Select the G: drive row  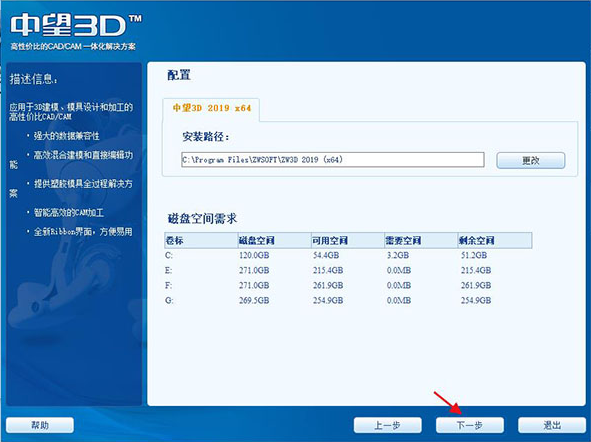tap(348, 301)
